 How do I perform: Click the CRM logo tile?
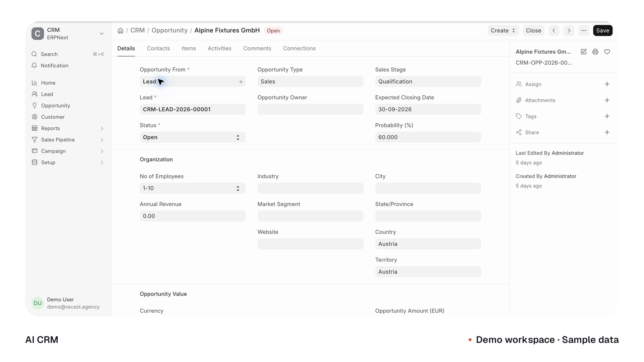click(38, 34)
